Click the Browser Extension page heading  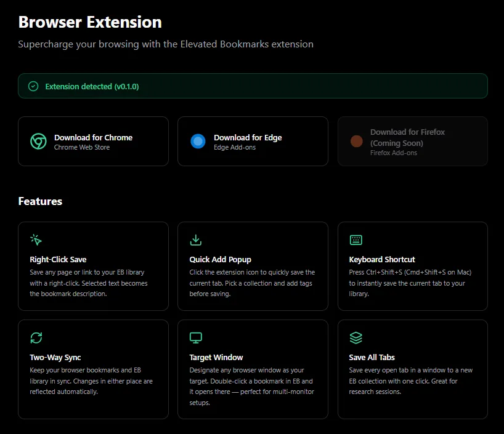tap(90, 22)
